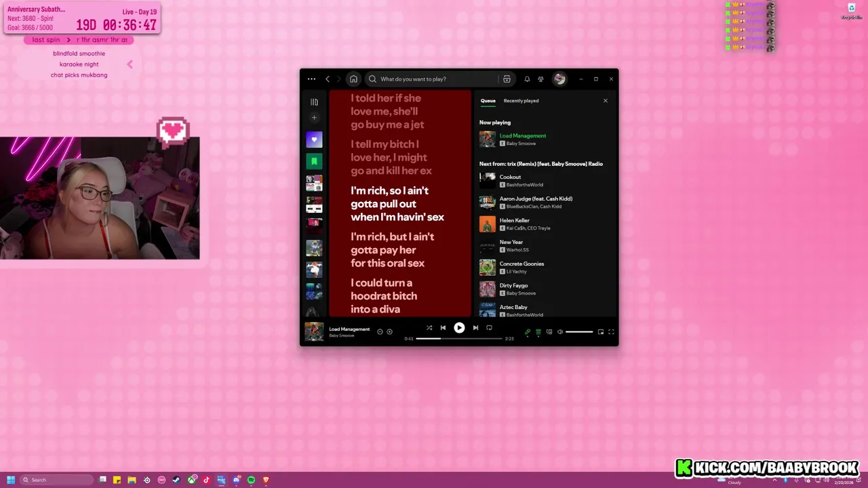Viewport: 868px width, 488px height.
Task: Expand Your Library sidebar icon
Action: coord(314,102)
